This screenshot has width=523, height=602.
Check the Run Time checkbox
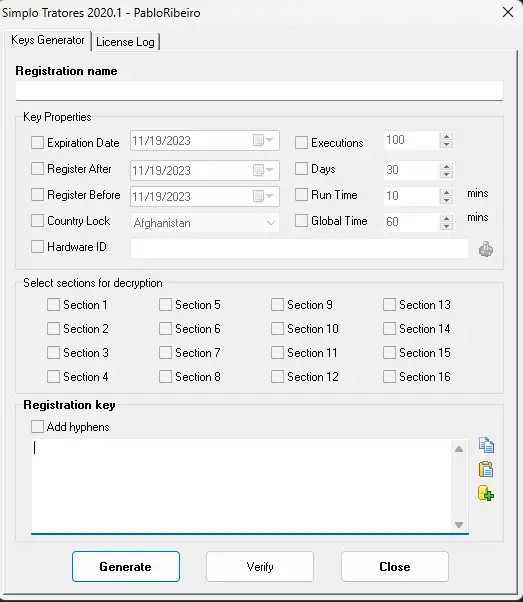[x=301, y=195]
